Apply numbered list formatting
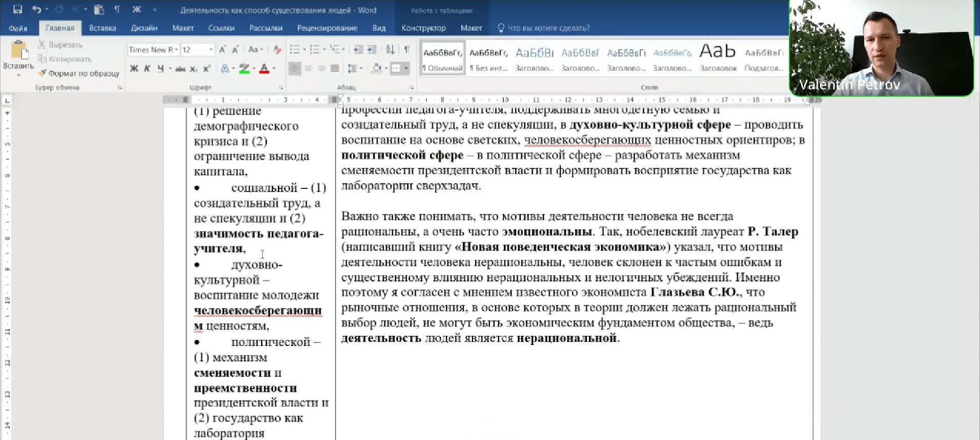The width and height of the screenshot is (980, 440). [x=315, y=49]
